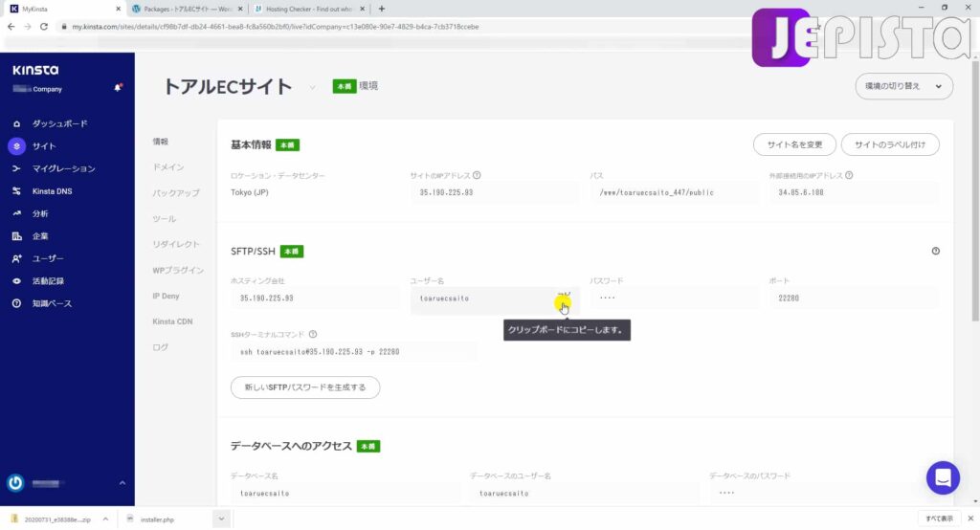This screenshot has height=530, width=980.
Task: Click the page vertical scrollbar
Action: [975, 190]
